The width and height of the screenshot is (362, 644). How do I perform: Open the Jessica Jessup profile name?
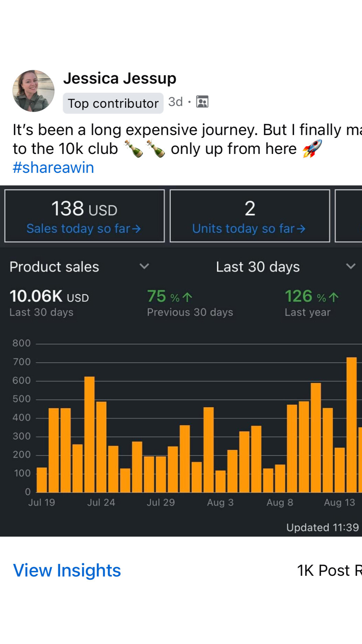click(120, 78)
